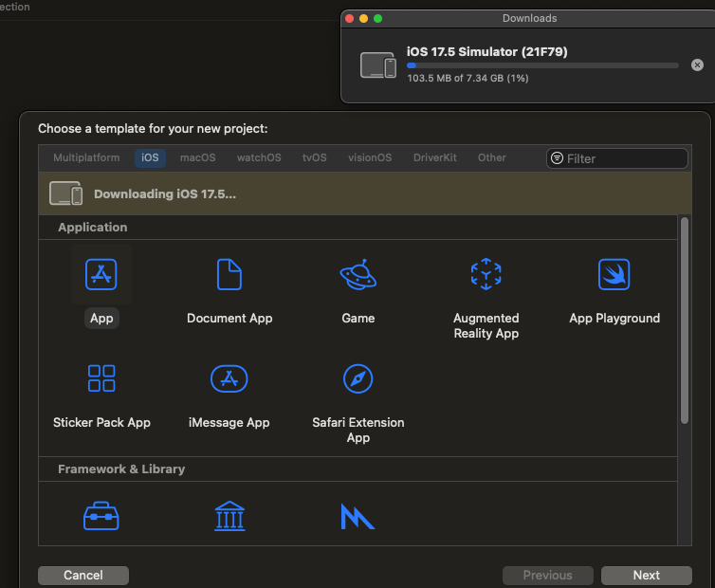Image resolution: width=715 pixels, height=588 pixels.
Task: Click the Next button
Action: point(647,576)
